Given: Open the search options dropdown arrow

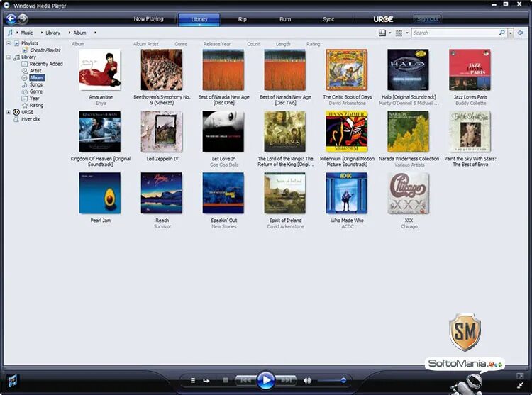Looking at the screenshot, I should pyautogui.click(x=511, y=33).
